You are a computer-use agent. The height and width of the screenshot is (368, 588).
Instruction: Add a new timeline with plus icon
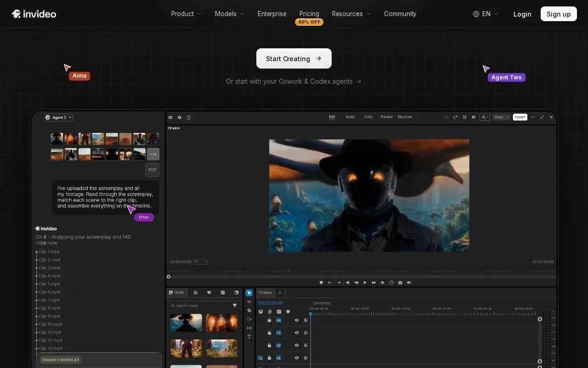coord(280,293)
